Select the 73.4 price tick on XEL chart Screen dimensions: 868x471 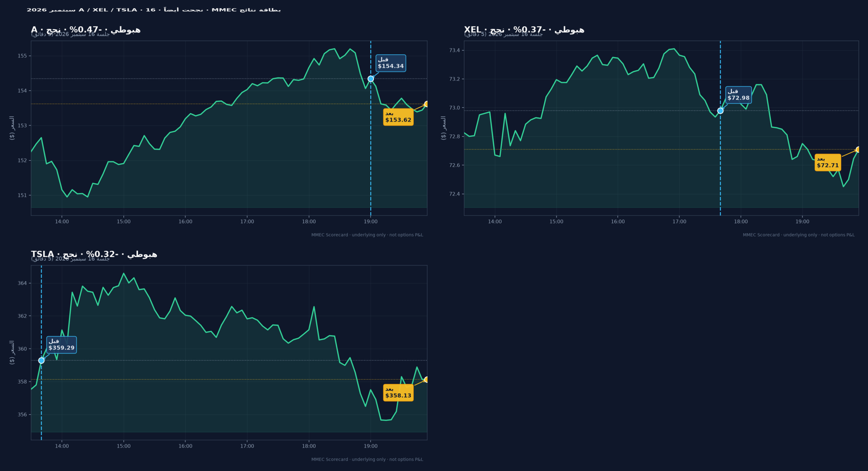point(455,50)
